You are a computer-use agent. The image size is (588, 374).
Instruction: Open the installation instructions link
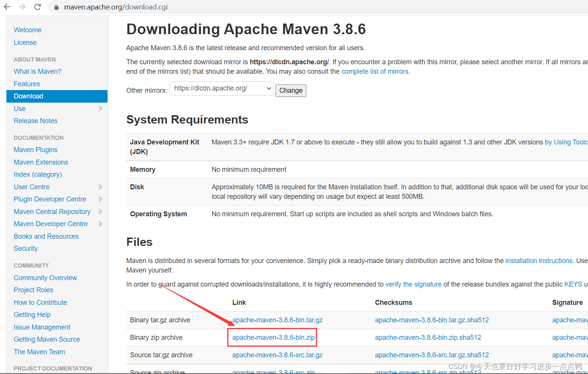[540, 261]
